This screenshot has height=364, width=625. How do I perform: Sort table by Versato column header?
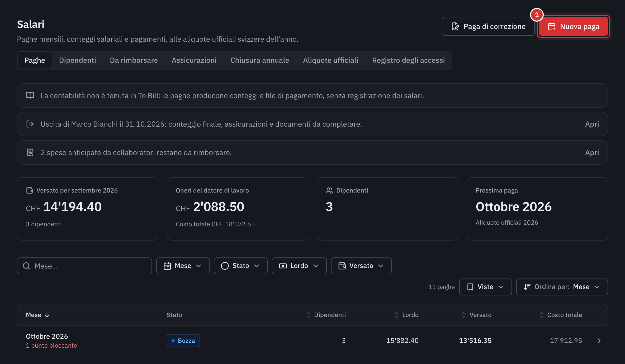coord(476,315)
